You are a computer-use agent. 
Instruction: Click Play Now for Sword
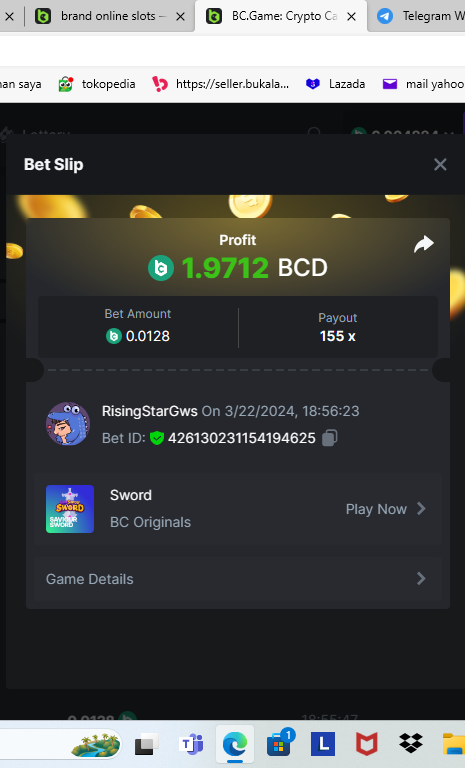pos(376,509)
